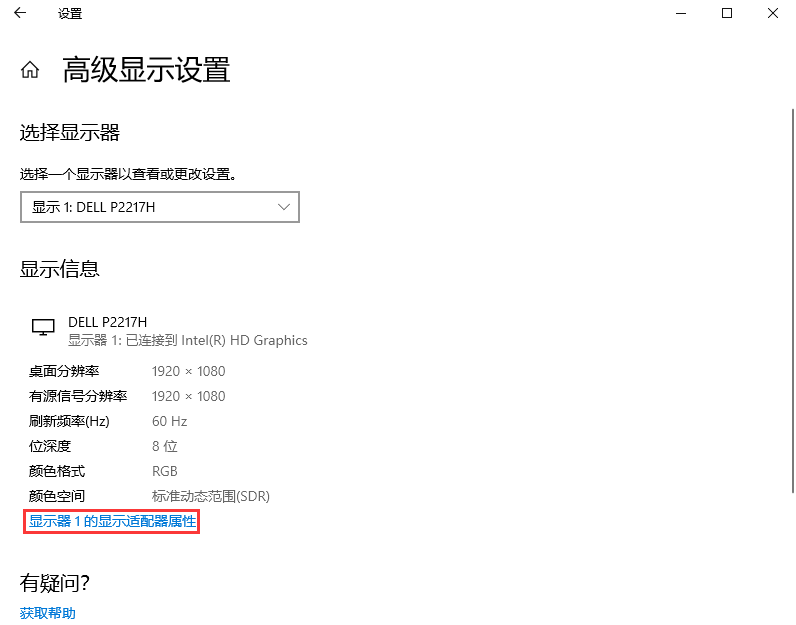
Task: Click the monitor icon beside DELL P2217H
Action: tap(43, 328)
